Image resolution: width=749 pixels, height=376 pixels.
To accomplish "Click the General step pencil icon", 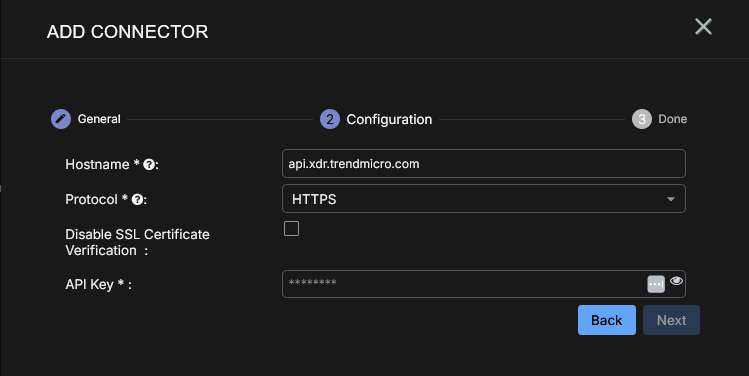I will tap(61, 119).
